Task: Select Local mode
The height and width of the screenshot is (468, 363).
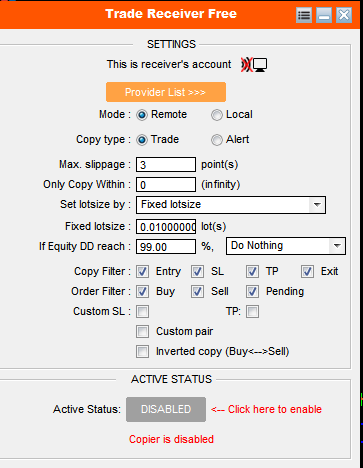Action: (217, 115)
